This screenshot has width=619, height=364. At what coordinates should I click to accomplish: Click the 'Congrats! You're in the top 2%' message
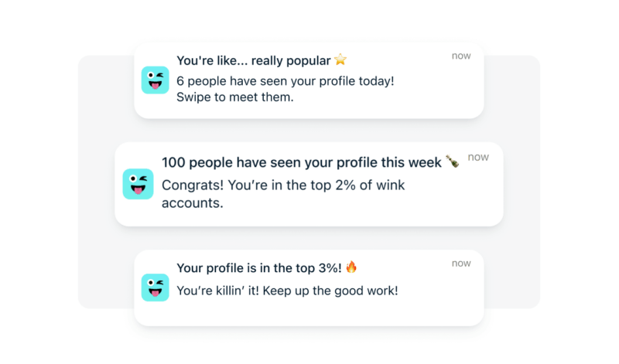[x=282, y=185]
